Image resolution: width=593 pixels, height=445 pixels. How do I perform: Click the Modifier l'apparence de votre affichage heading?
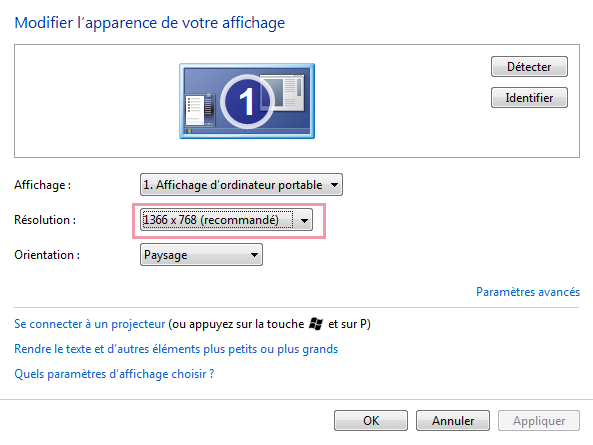pos(149,23)
